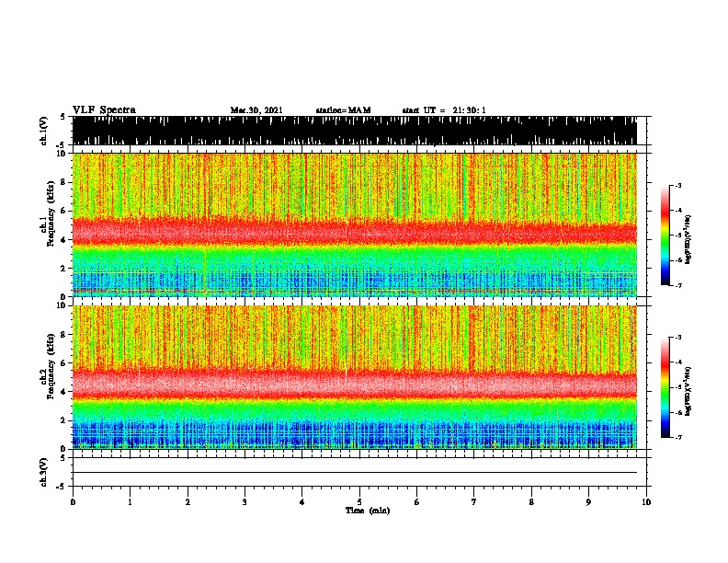
Task: Click the '-5' label on ch.2 colorbar
Action: pos(677,387)
